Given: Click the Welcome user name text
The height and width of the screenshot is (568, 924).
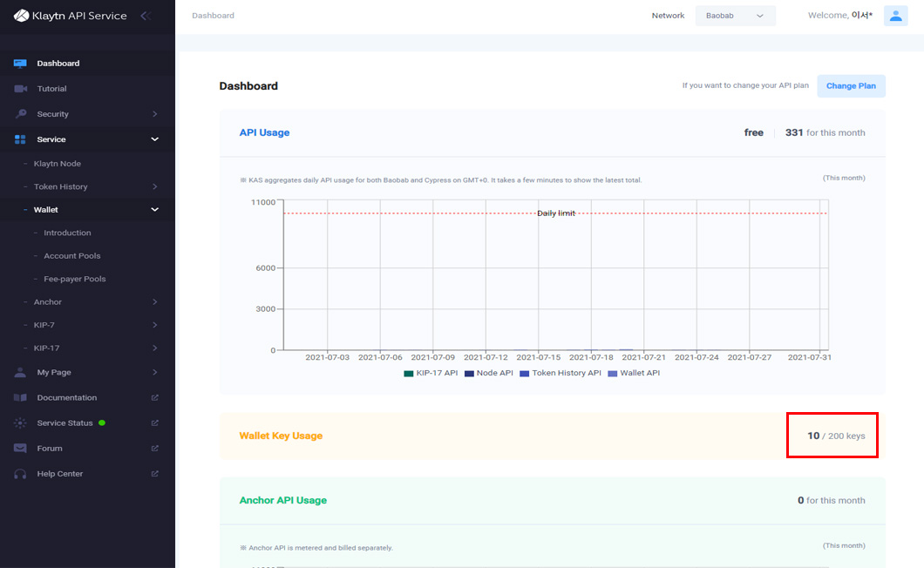Looking at the screenshot, I should 840,16.
